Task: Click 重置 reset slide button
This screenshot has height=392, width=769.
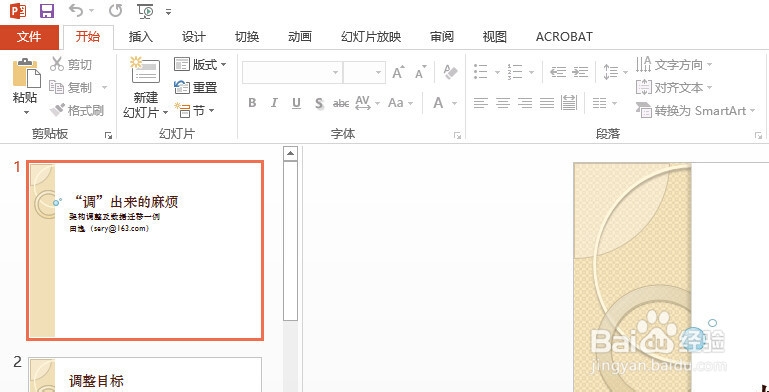Action: tap(196, 88)
